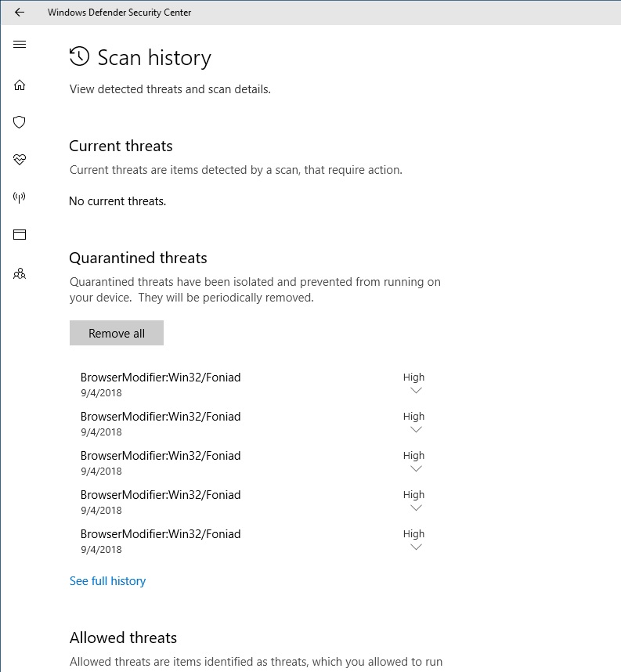Select the fourth BrowserModifier:Win32/Foniad threat name
This screenshot has height=672, width=621.
161,495
